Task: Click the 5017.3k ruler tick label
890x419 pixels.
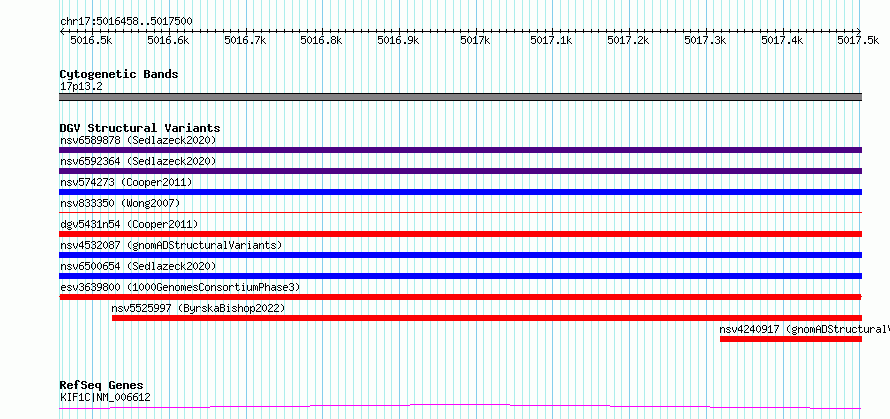Action: 705,40
